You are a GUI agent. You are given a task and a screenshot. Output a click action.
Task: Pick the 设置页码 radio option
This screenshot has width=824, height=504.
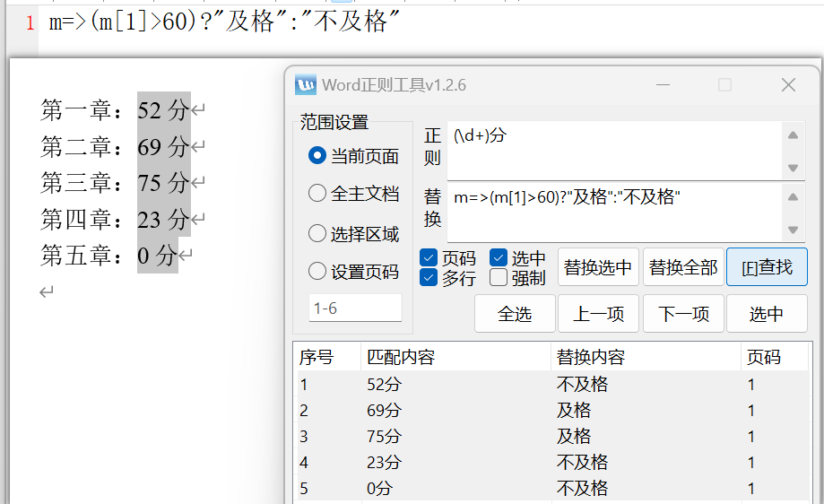(353, 271)
